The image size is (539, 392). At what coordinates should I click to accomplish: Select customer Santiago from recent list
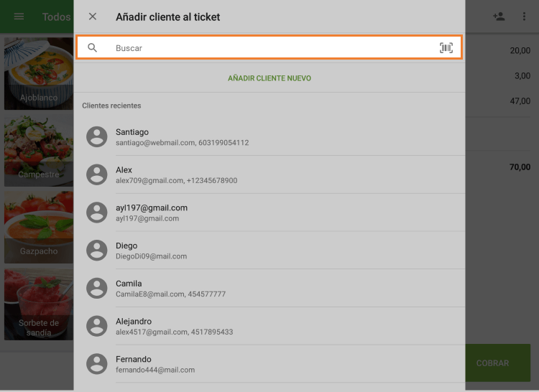tap(273, 136)
